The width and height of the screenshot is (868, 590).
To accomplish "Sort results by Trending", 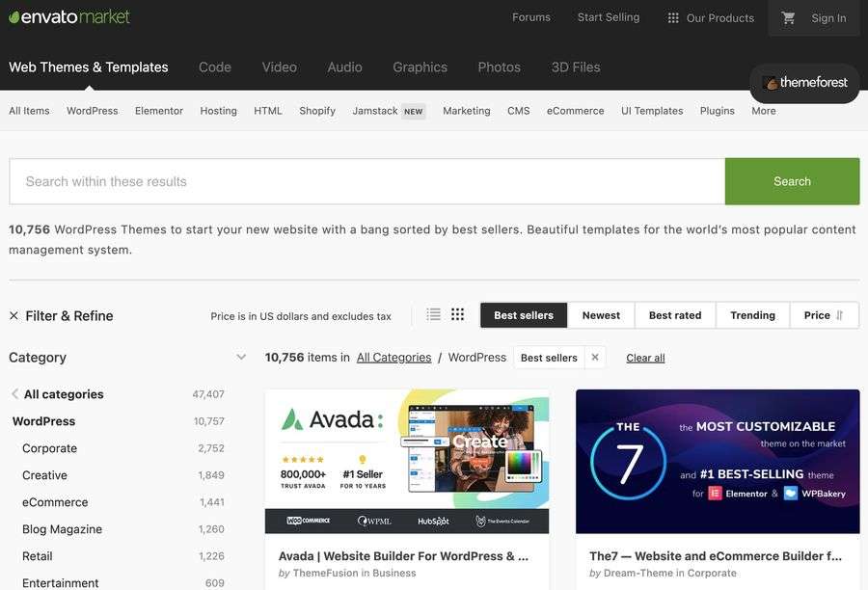I will click(752, 315).
